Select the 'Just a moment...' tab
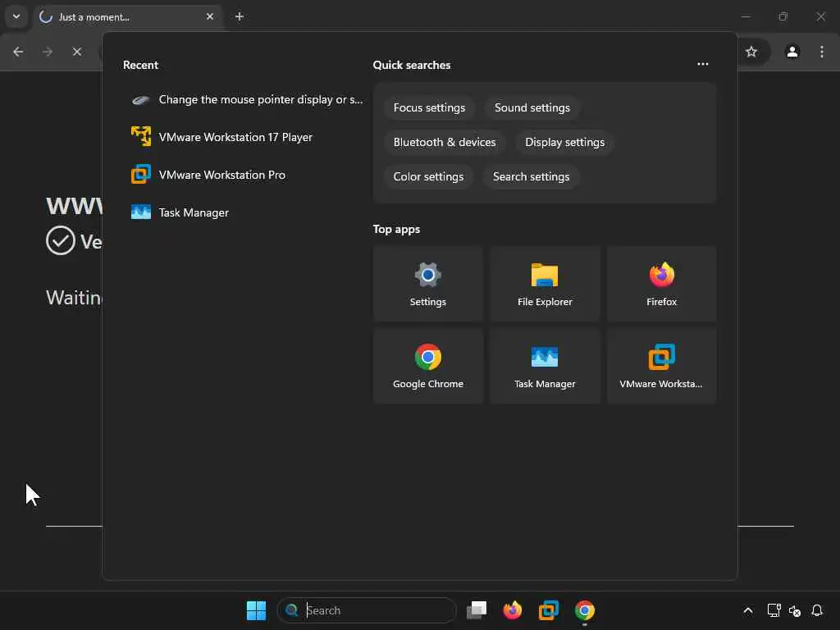Screen dimensions: 840x630 (x=127, y=16)
